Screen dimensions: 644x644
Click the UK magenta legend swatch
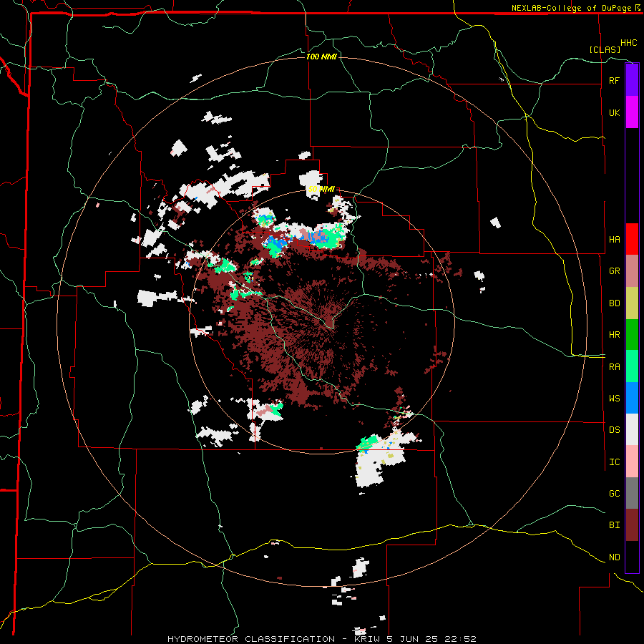tap(632, 112)
